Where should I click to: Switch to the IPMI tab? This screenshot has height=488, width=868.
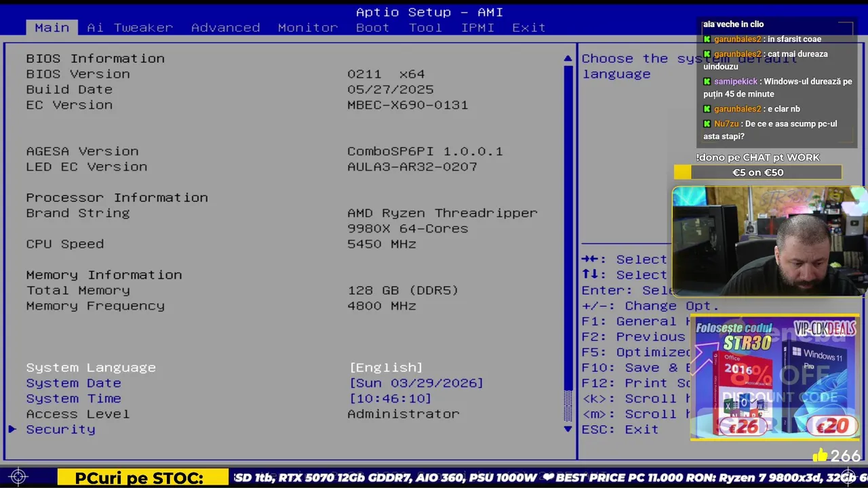477,28
